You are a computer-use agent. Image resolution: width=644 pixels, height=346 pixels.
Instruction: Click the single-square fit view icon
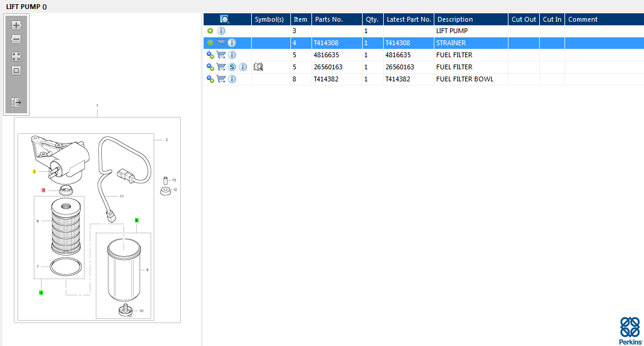[x=16, y=71]
